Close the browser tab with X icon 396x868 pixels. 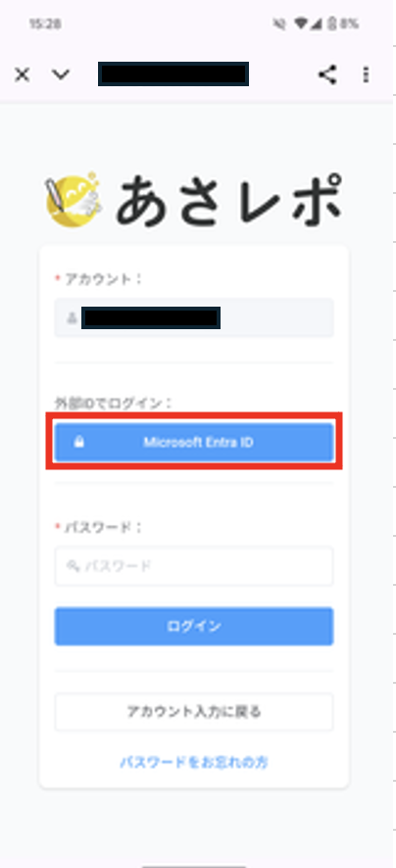(23, 74)
